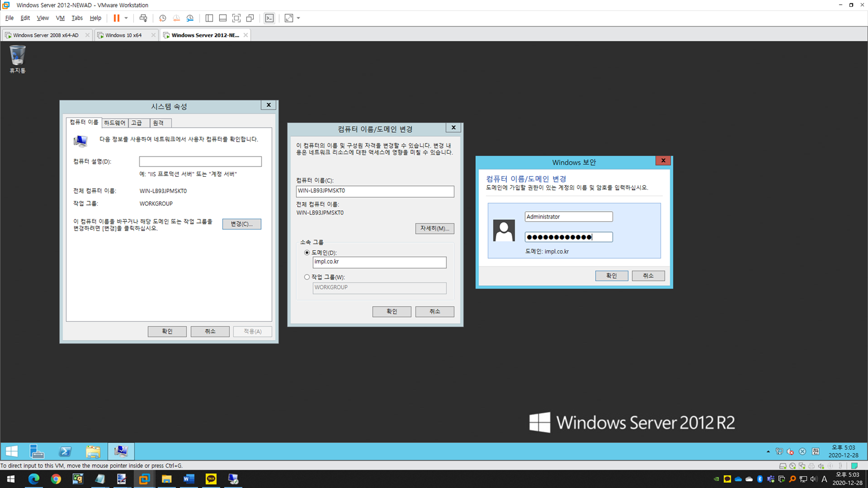Click the 컴퓨터 설명 input field

[x=200, y=162]
